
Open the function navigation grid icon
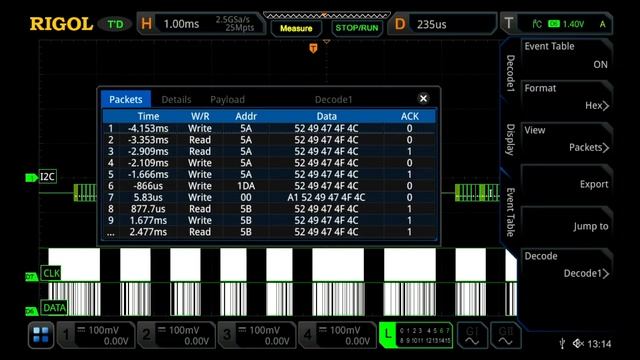pos(41,336)
